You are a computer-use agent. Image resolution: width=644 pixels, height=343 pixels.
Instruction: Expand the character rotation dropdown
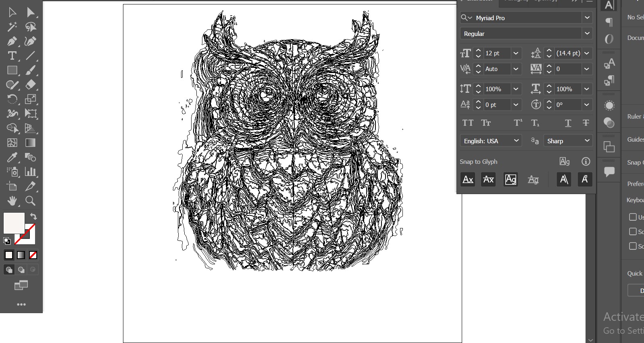587,105
